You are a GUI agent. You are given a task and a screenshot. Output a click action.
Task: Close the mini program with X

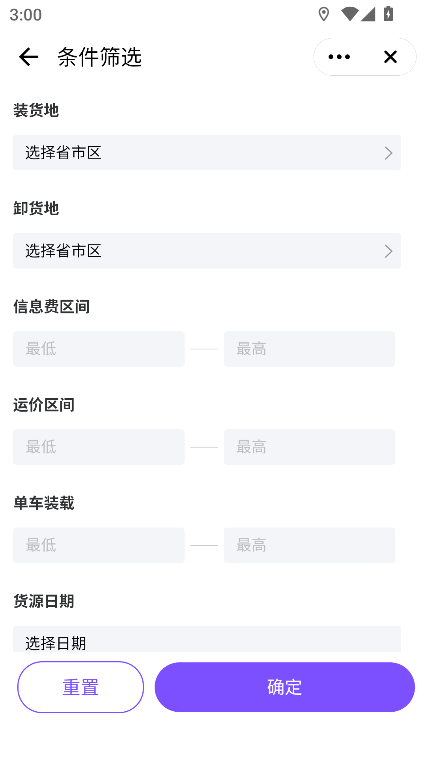pos(390,57)
